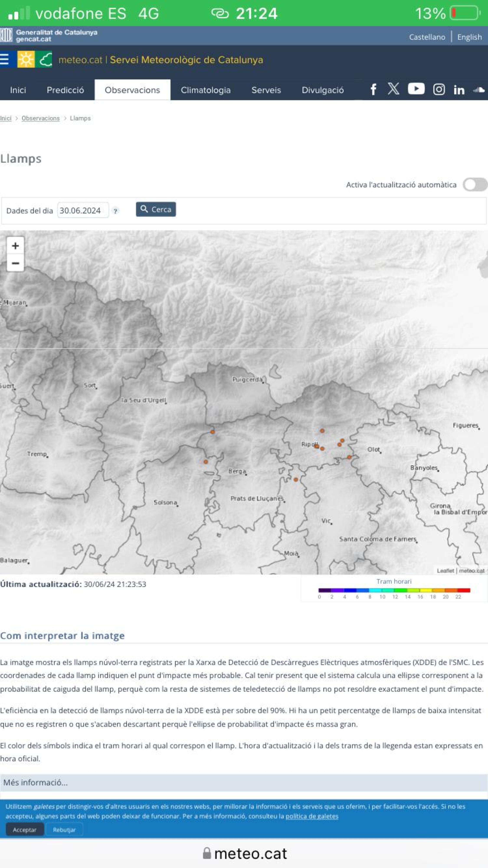Click the Generalitat de Catalunya logo

(49, 35)
